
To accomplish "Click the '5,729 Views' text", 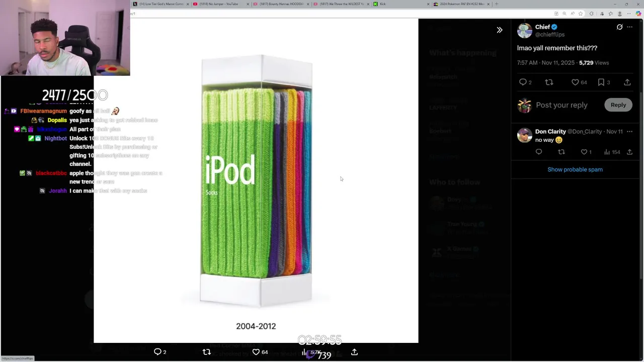I will click(594, 63).
